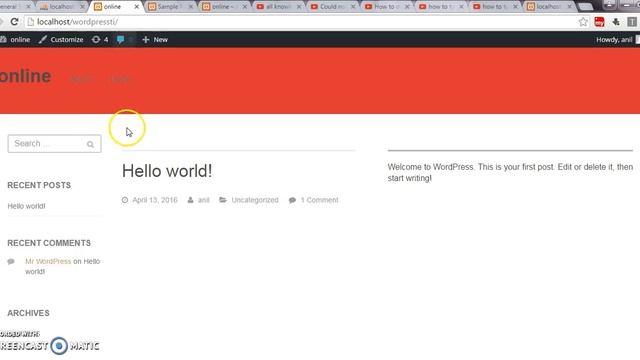Click into the sidebar Search field
The width and height of the screenshot is (640, 360).
54,144
